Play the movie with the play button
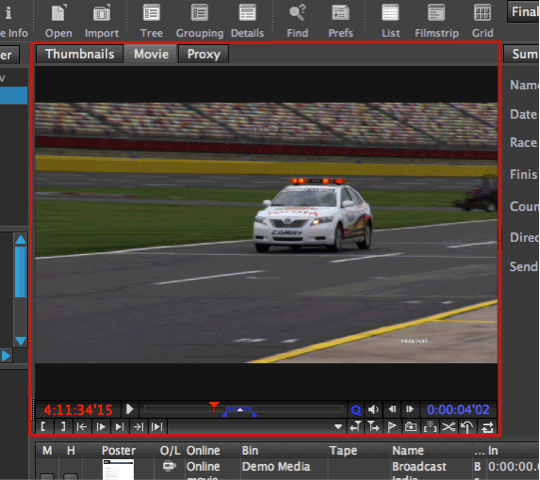This screenshot has height=480, width=540. tap(129, 409)
